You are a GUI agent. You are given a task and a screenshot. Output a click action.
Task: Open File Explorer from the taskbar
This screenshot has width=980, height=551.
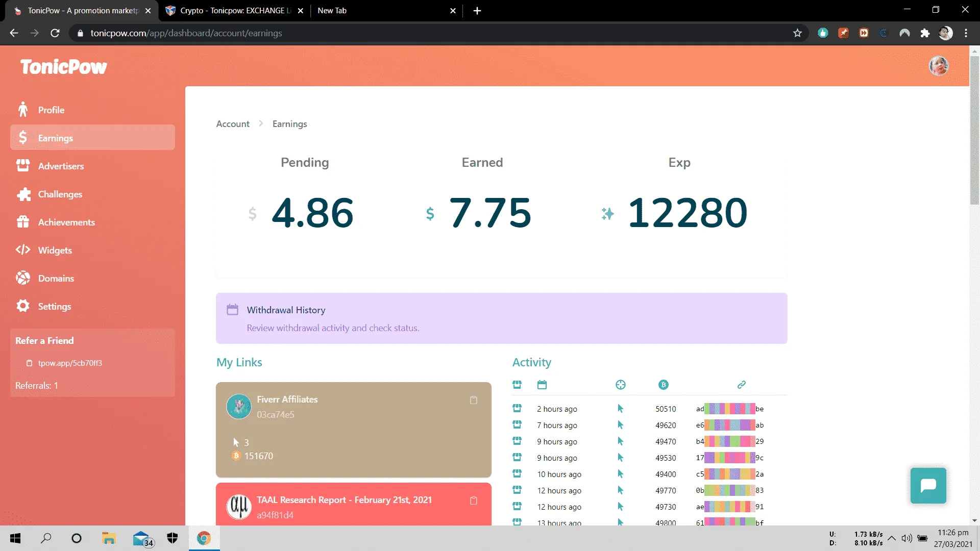[x=109, y=538]
